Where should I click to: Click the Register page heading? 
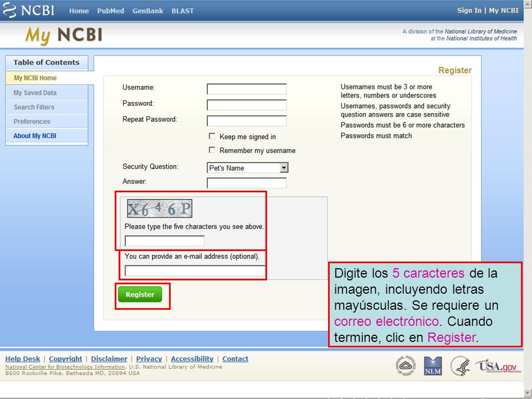[455, 70]
